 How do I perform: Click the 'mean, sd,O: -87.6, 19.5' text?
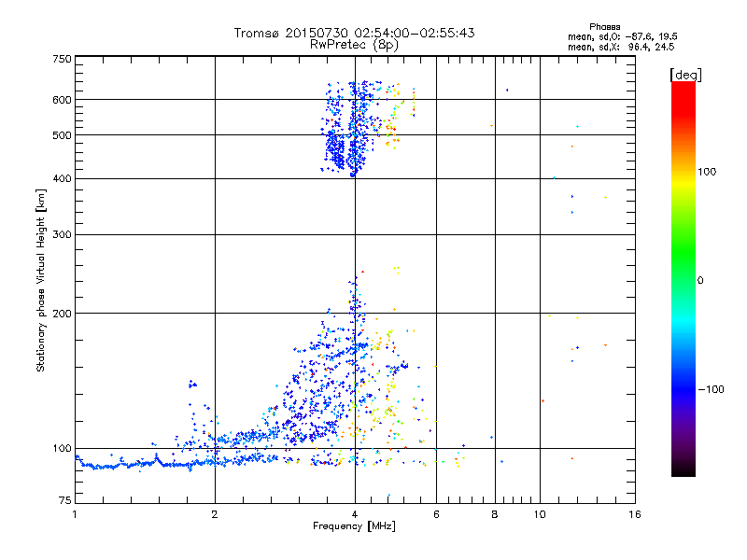coord(622,36)
